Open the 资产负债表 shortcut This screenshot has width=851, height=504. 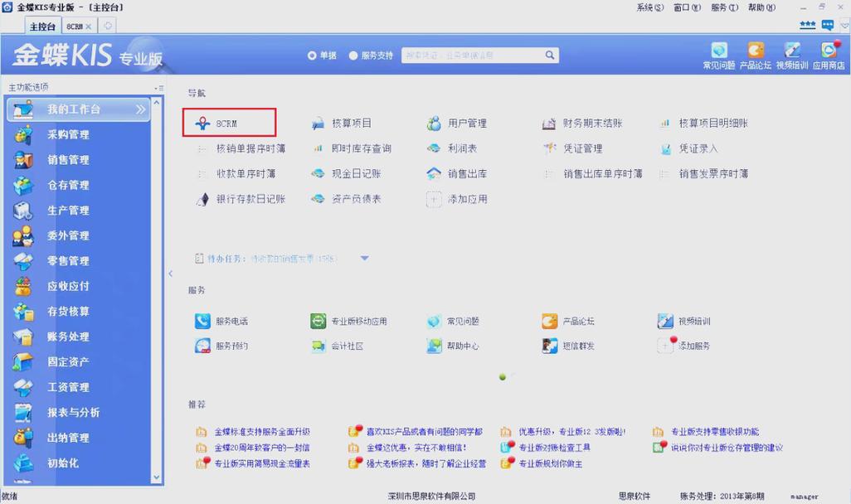coord(346,199)
